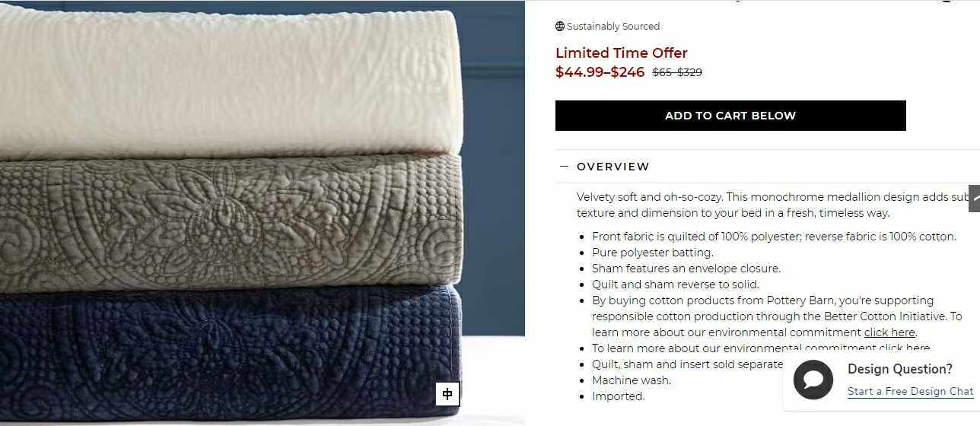Click the Machine wash bullet item
980x426 pixels.
[632, 380]
